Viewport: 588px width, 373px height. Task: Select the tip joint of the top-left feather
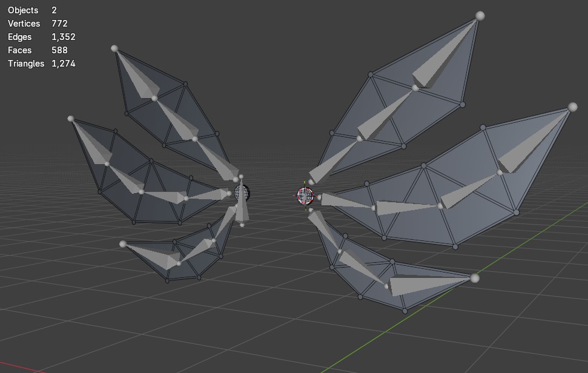pos(114,48)
